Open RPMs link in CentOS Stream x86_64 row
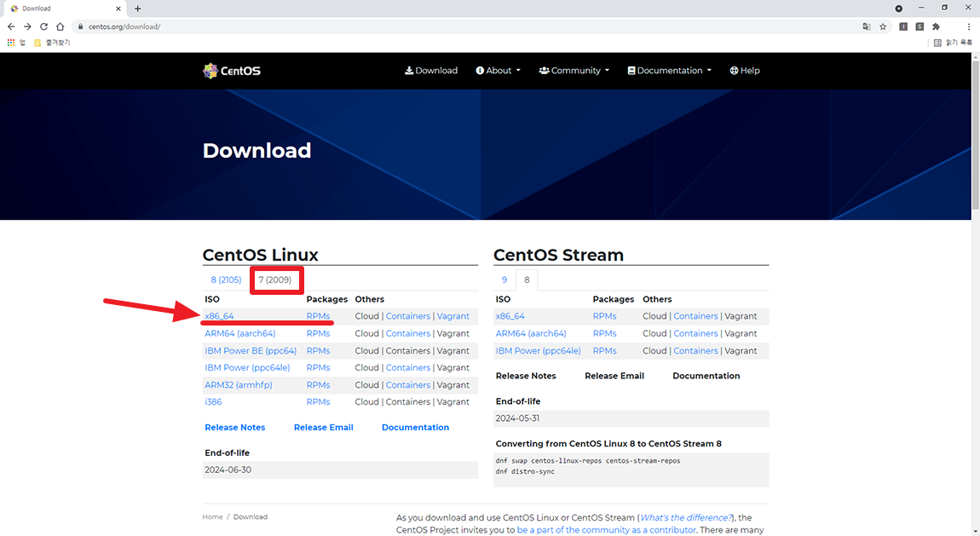 [604, 316]
